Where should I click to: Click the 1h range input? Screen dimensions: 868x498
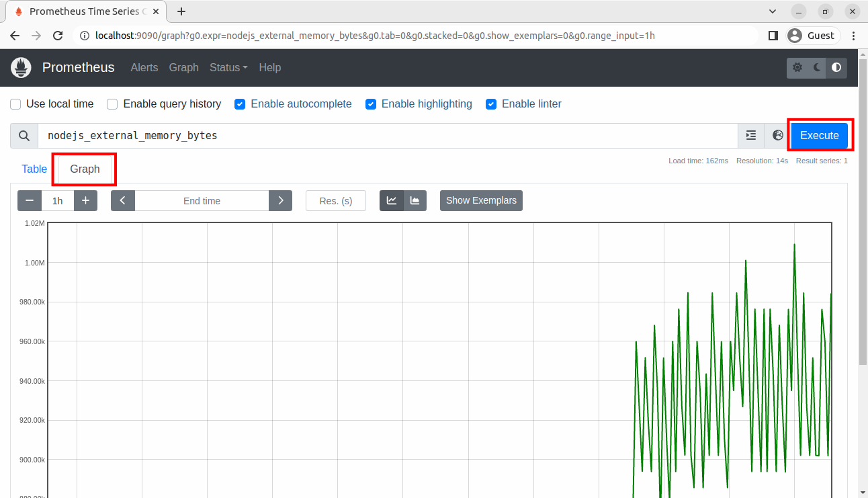[58, 201]
